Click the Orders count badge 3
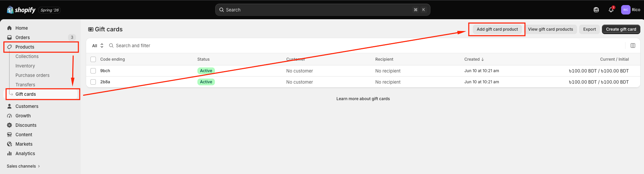This screenshot has width=644, height=174. point(72,37)
